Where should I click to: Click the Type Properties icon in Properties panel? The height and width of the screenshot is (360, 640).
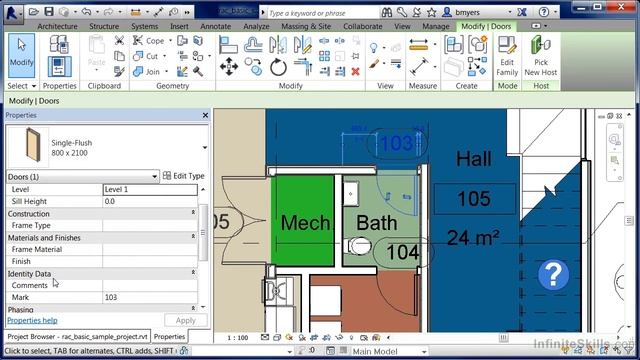click(59, 44)
